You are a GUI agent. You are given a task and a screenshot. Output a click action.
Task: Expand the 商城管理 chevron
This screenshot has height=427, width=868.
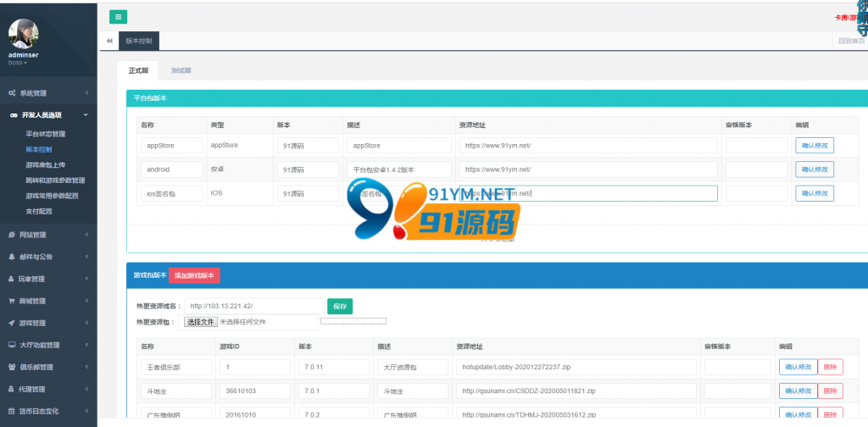point(87,301)
